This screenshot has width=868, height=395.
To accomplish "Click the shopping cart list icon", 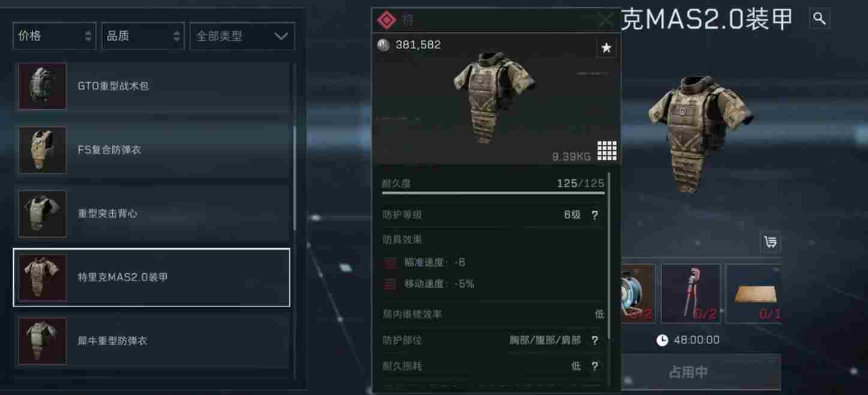I will [770, 242].
